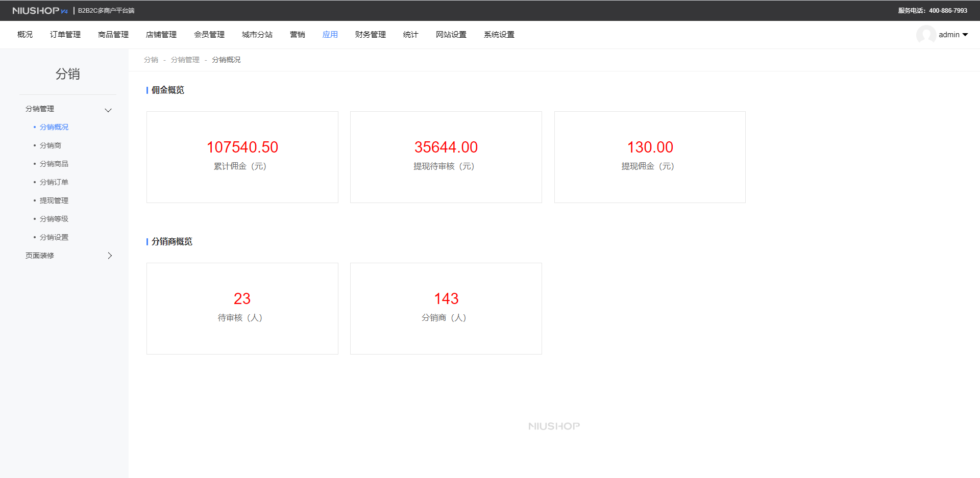Select the 应用 menu item
The width and height of the screenshot is (980, 478).
coord(330,35)
